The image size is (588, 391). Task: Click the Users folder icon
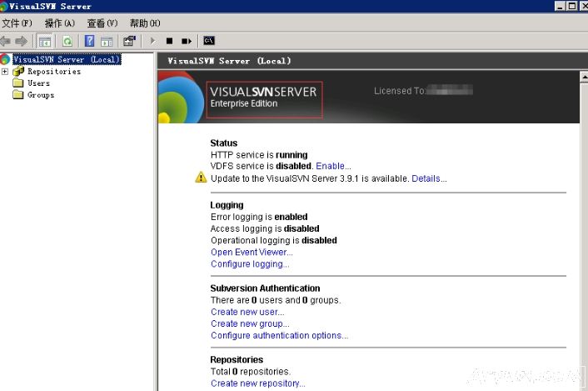(18, 83)
